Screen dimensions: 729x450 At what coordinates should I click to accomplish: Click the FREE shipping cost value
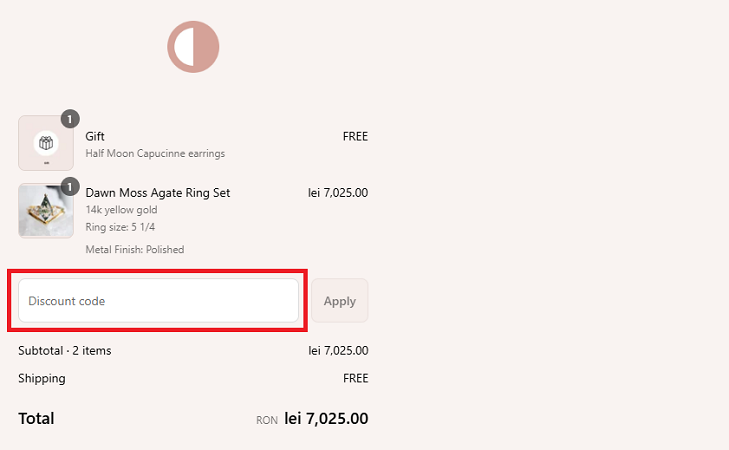pyautogui.click(x=355, y=379)
